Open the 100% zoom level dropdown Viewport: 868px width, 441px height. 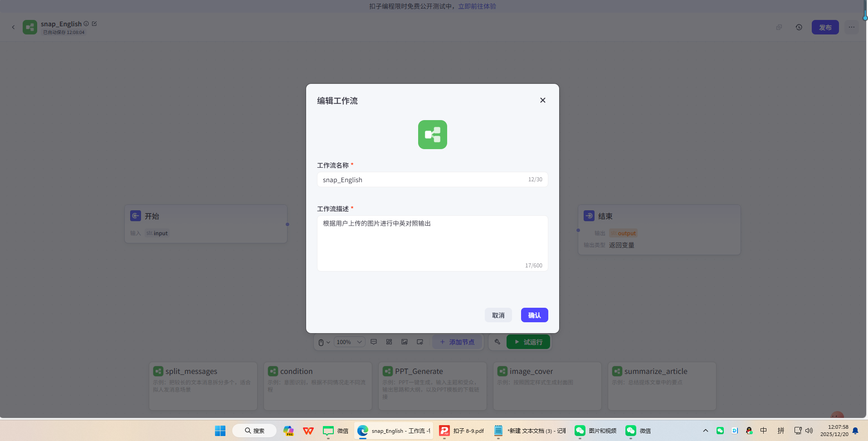(x=348, y=342)
